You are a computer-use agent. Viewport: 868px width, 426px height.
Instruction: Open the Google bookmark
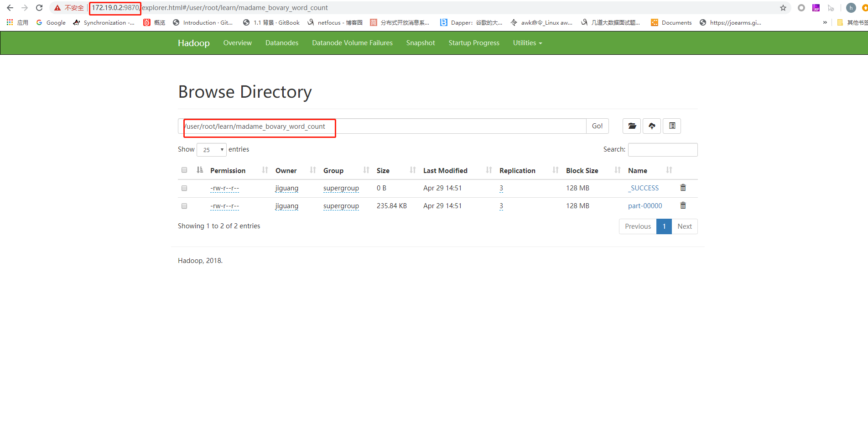point(51,22)
